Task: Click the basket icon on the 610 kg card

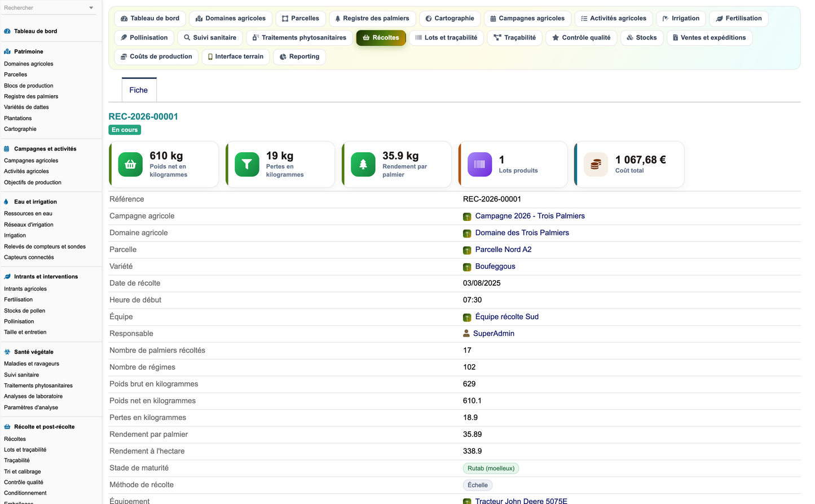Action: coord(130,165)
